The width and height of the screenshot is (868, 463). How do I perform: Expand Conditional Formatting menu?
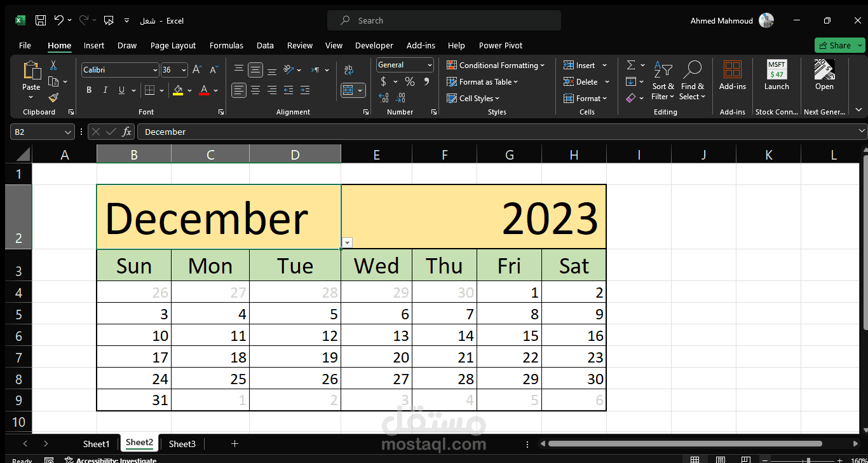pos(496,65)
